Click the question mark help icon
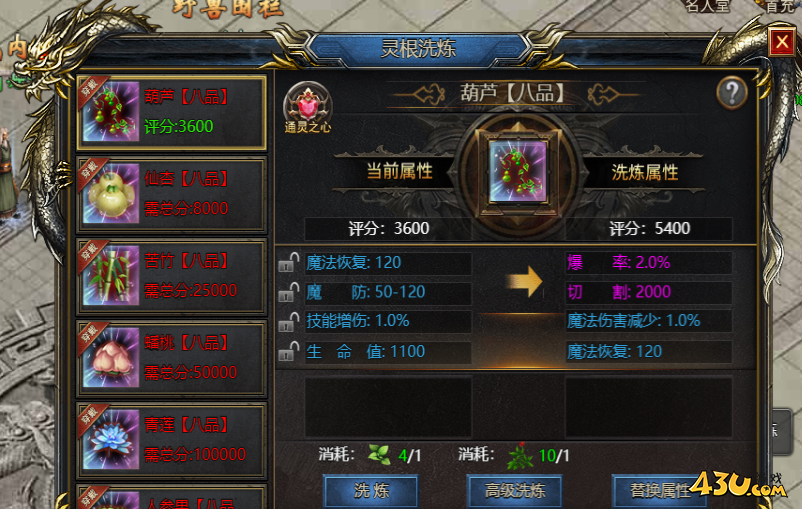Screen dimensions: 802x509 [732, 93]
